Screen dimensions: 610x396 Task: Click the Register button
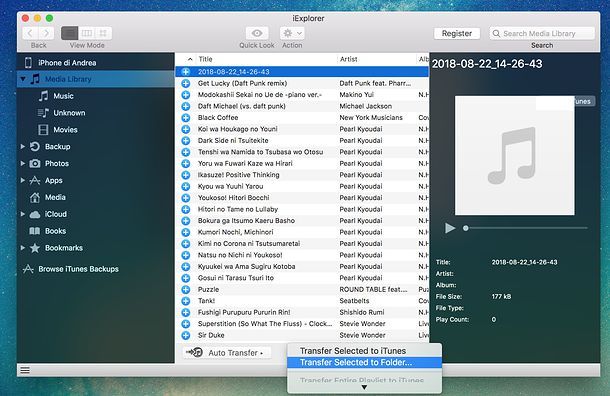(x=457, y=33)
